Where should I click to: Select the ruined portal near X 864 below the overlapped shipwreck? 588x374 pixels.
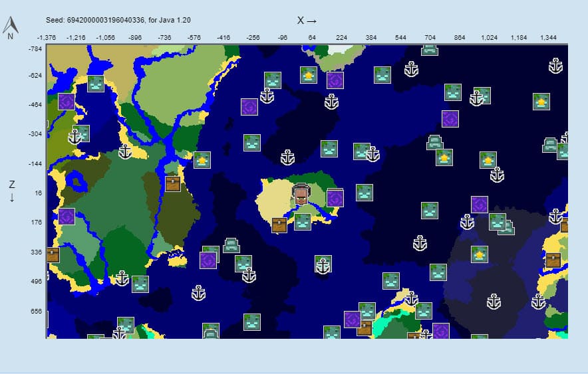coord(450,119)
